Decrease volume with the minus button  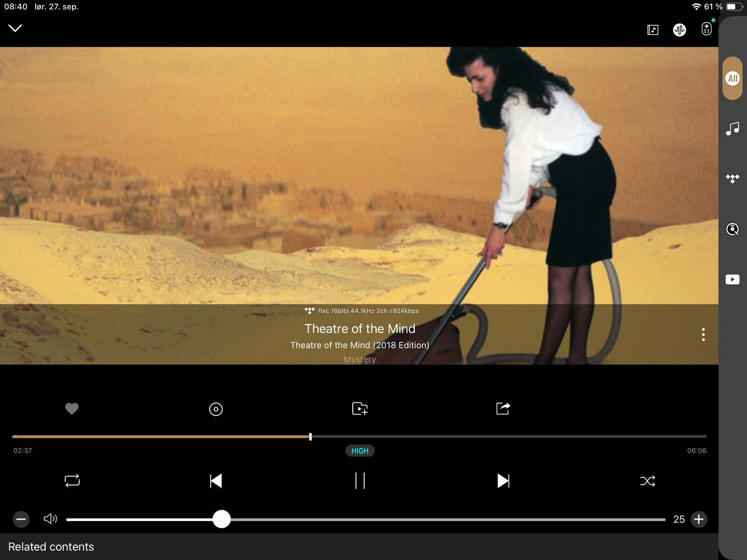[x=21, y=519]
